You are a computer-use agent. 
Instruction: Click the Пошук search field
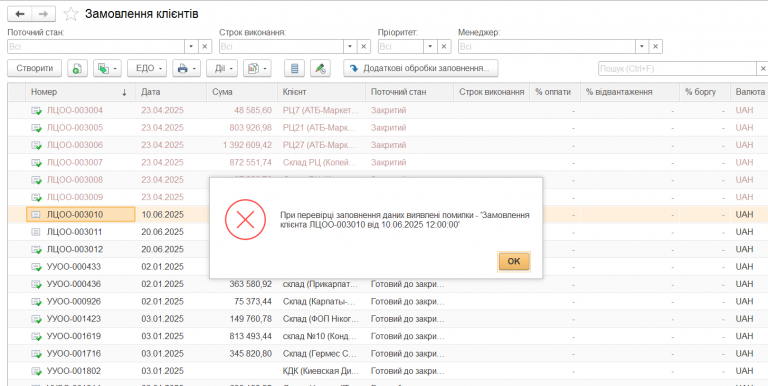click(x=677, y=69)
